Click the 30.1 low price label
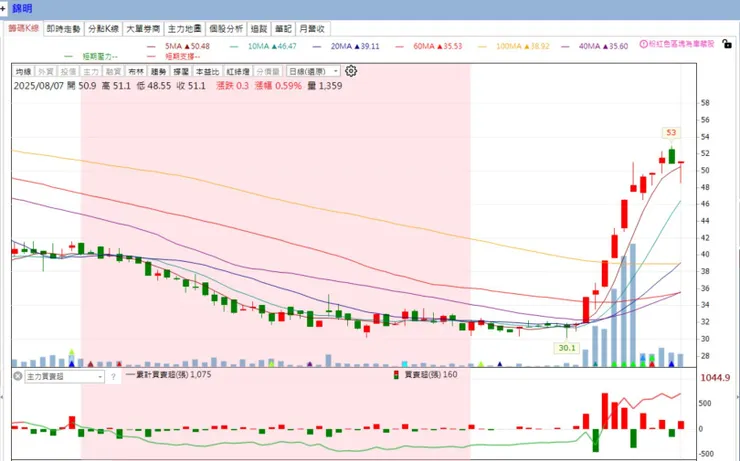The image size is (740, 461). pos(567,348)
